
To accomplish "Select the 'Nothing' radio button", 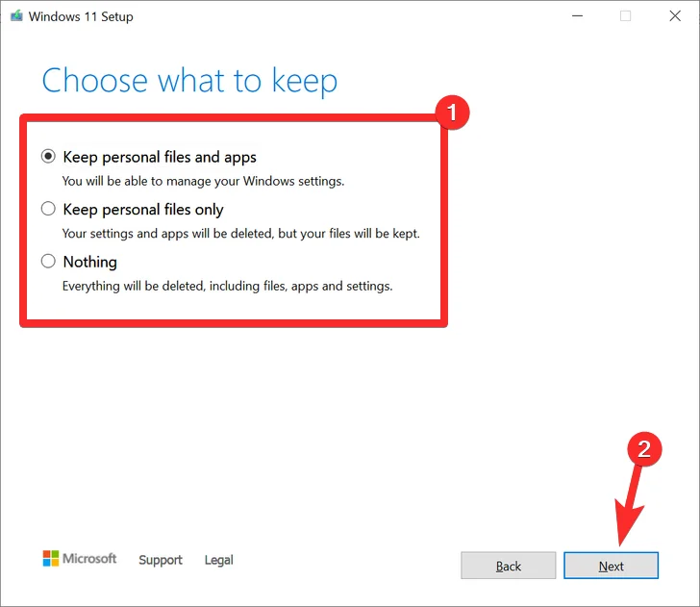I will pyautogui.click(x=48, y=261).
